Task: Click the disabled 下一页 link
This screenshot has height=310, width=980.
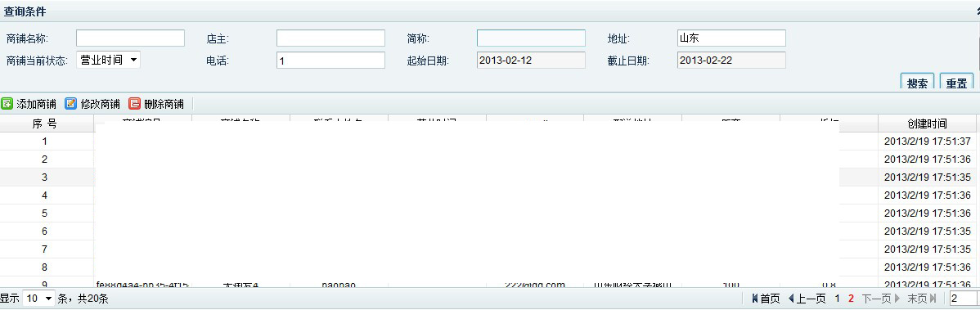Action: (x=877, y=299)
